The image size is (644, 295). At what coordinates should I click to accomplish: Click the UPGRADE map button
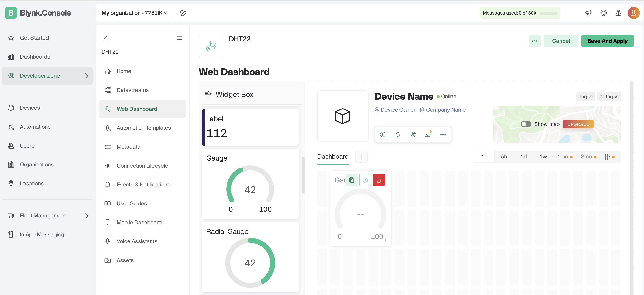pos(578,124)
